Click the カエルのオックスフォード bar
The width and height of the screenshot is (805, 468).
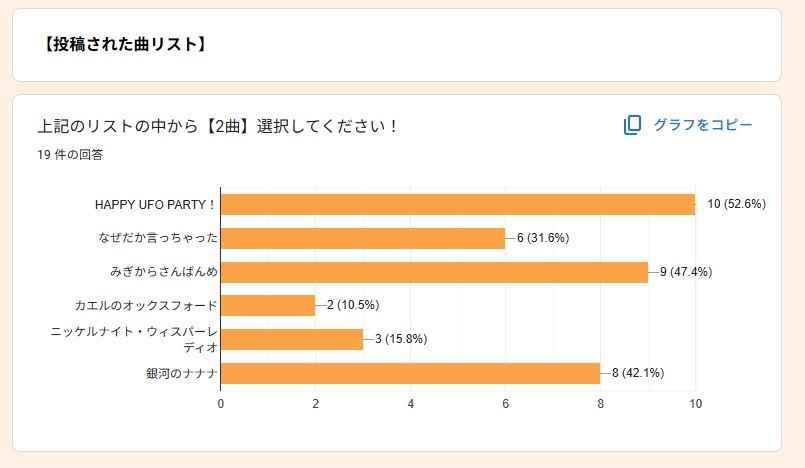click(267, 305)
